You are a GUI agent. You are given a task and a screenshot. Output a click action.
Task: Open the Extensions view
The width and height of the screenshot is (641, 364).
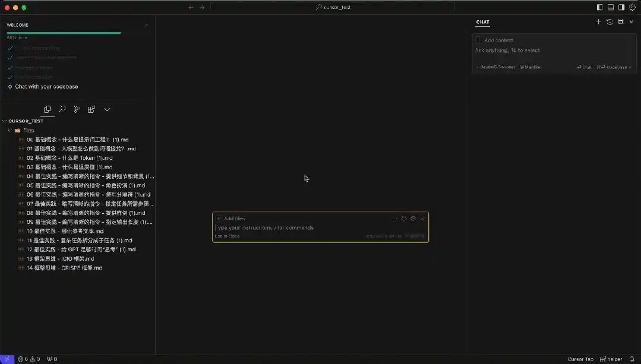coord(92,109)
